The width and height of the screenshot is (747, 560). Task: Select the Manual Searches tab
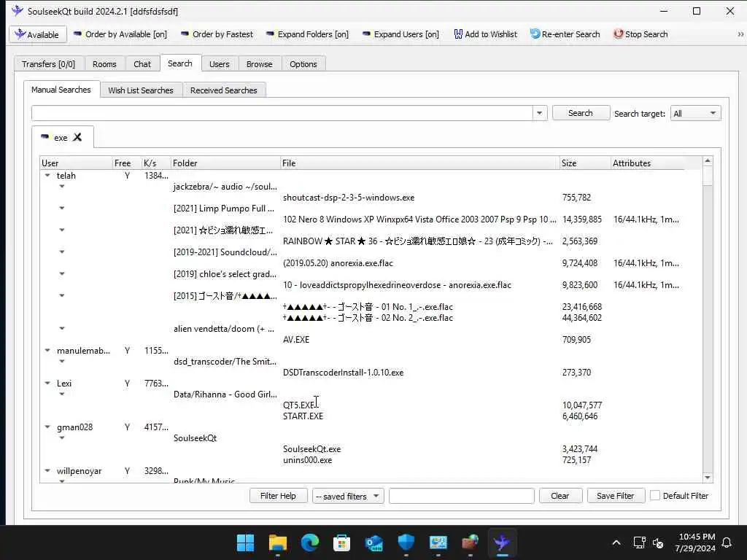(61, 90)
